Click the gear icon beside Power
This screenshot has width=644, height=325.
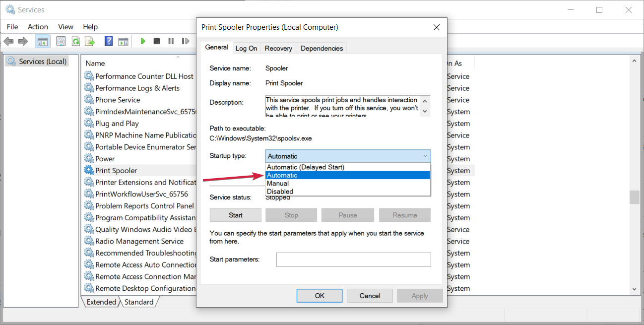(89, 158)
